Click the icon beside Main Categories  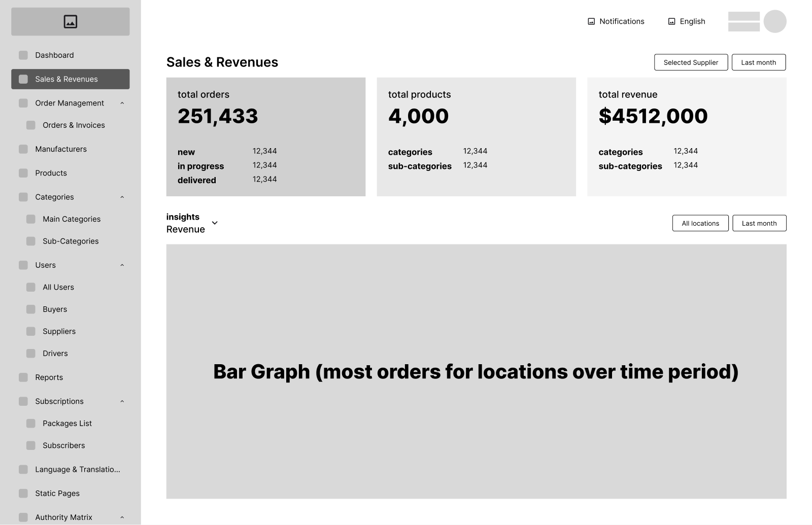(31, 219)
